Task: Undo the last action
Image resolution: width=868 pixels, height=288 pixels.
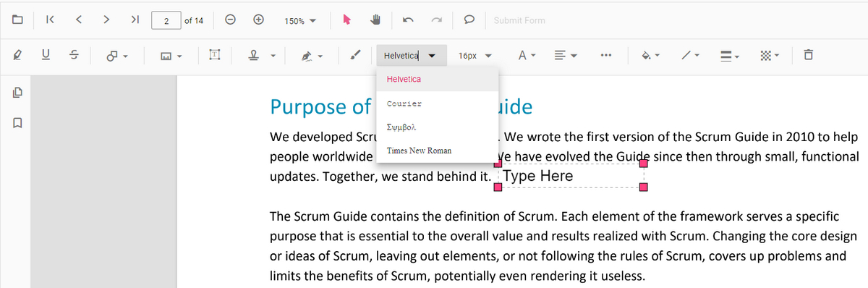Action: 408,20
